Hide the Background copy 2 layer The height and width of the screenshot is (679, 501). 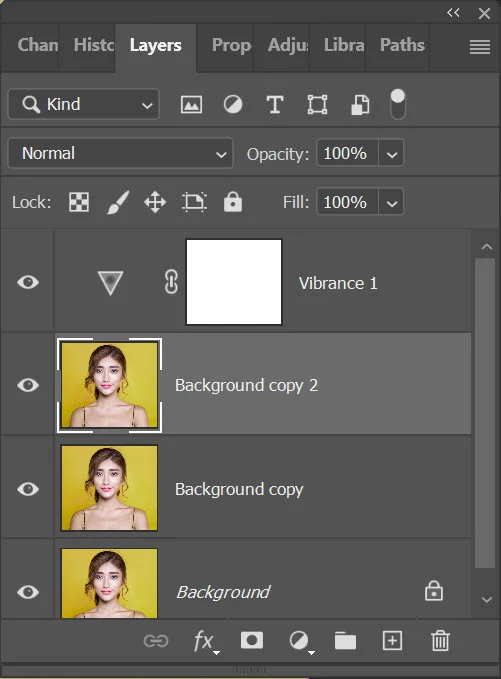pyautogui.click(x=28, y=385)
